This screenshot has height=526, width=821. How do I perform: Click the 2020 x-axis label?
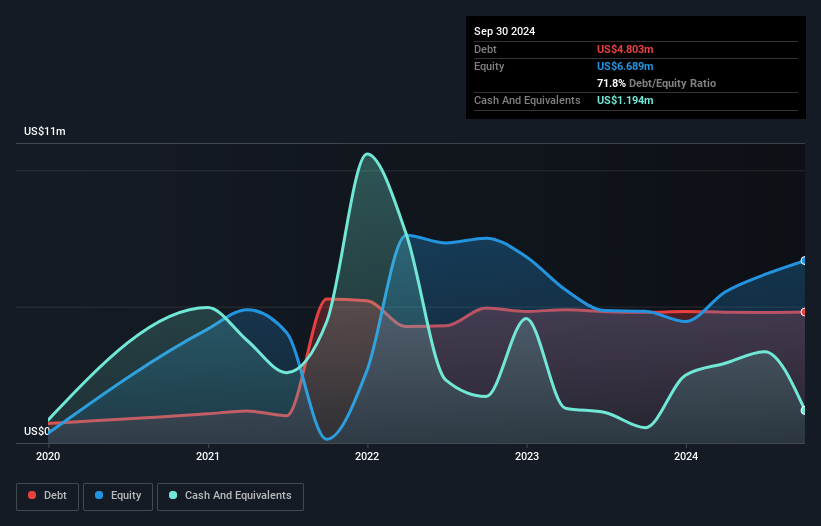(x=48, y=456)
